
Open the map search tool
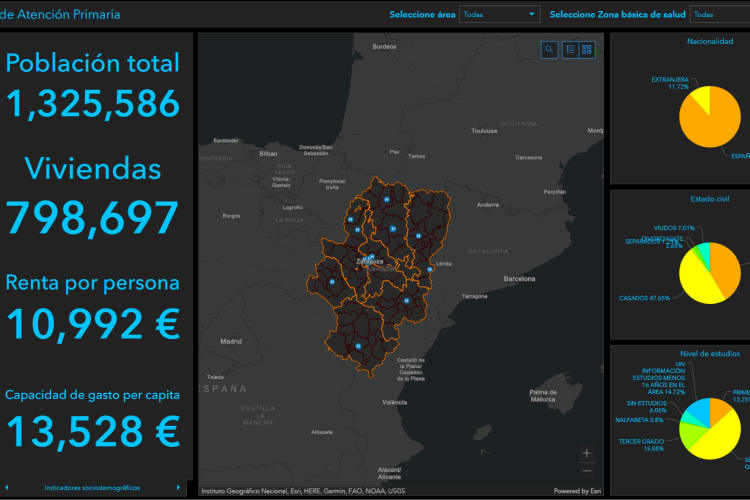(x=549, y=49)
